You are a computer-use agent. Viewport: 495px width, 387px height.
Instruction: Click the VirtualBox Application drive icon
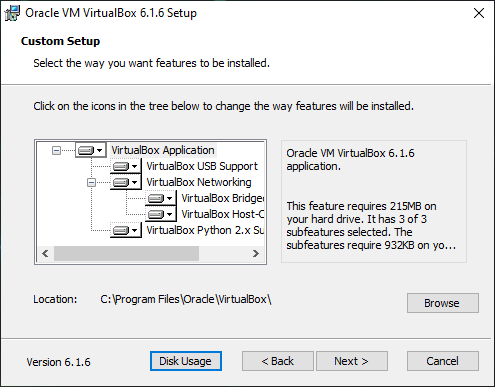(x=86, y=150)
